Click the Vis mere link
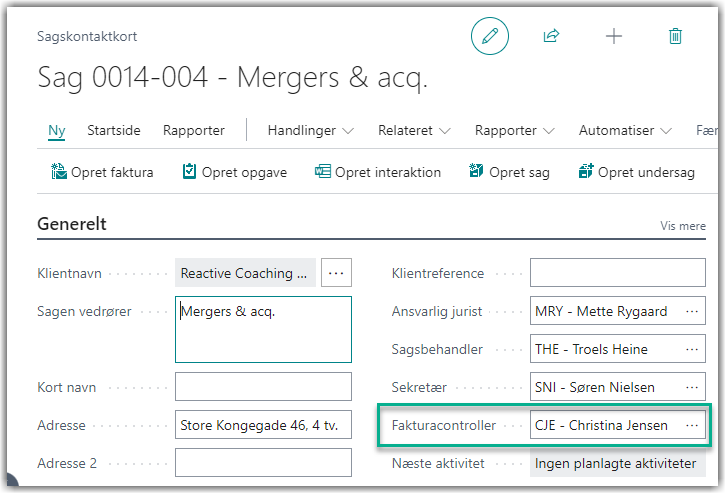 click(683, 226)
